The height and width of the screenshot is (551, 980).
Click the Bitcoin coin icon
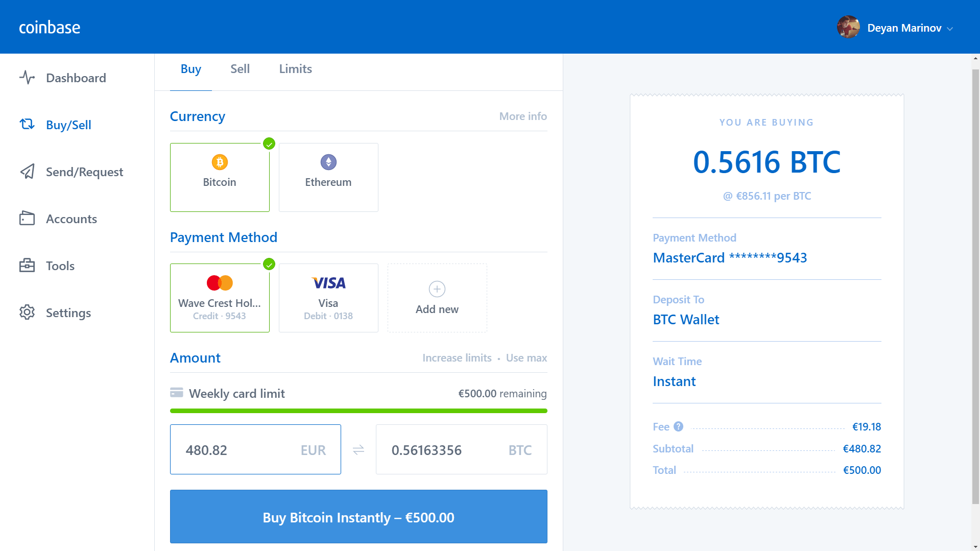click(x=220, y=162)
